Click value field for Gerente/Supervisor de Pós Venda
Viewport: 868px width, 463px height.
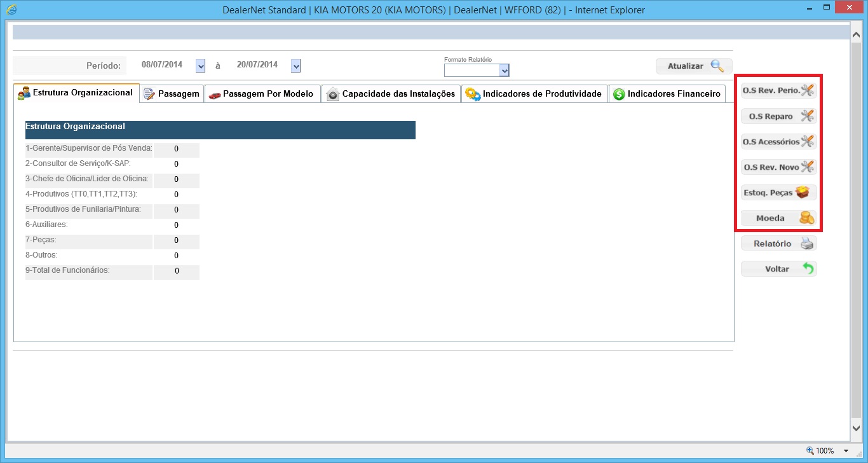click(x=177, y=149)
